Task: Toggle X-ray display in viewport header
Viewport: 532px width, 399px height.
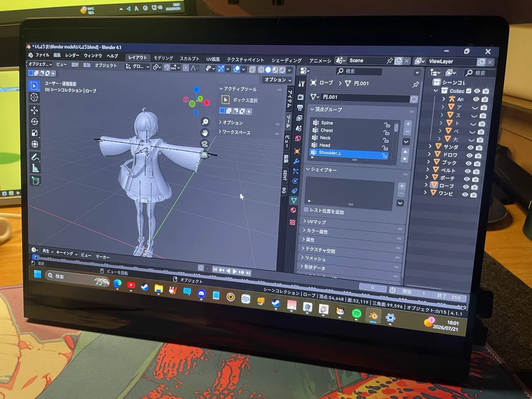Action: point(252,69)
